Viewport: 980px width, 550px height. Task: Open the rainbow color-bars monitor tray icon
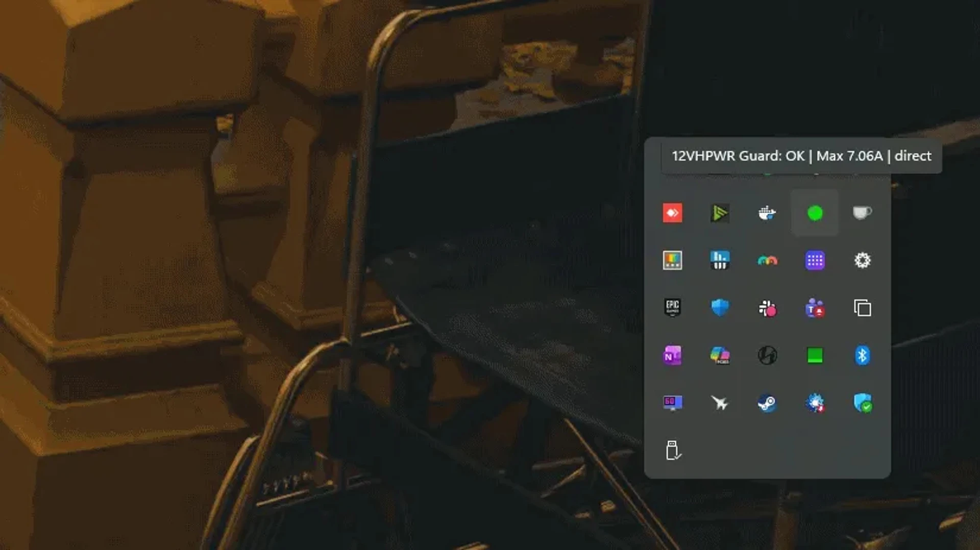coord(672,260)
